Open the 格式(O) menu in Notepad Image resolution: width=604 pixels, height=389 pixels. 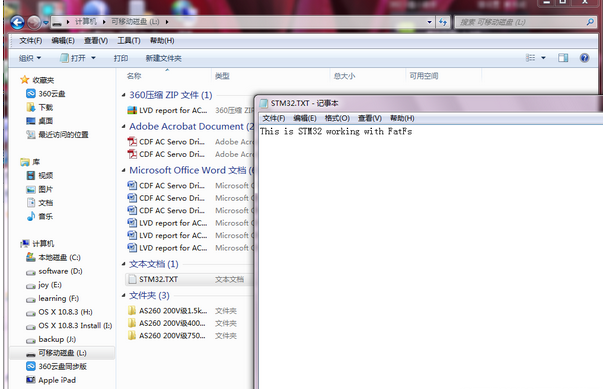pos(337,118)
